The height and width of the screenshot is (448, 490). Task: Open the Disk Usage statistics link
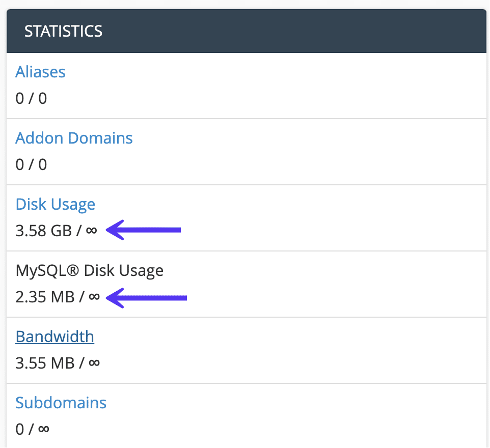click(55, 204)
